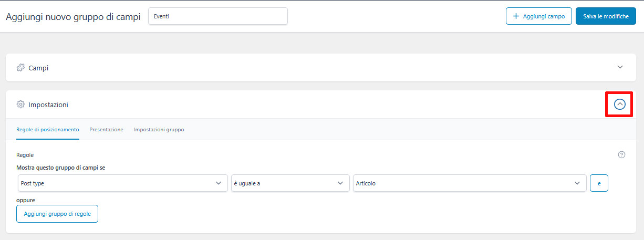Click Aggiungi campo button
This screenshot has height=240, width=644.
(539, 16)
